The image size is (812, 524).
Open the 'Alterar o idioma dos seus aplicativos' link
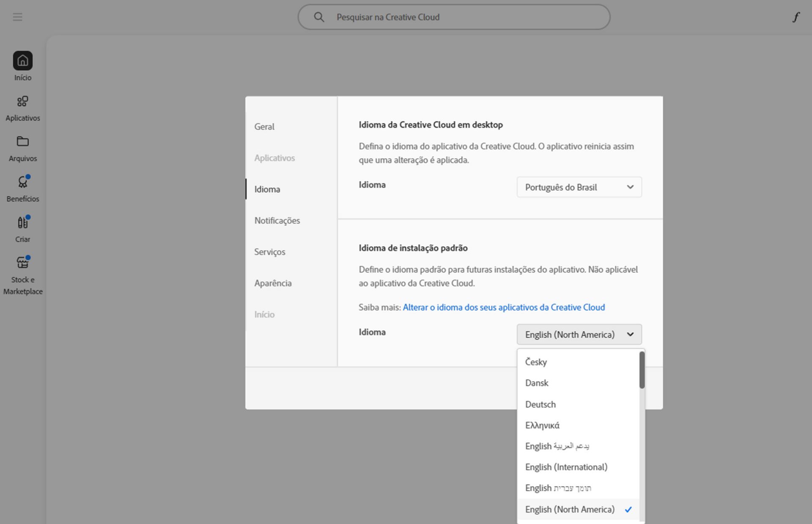click(x=504, y=307)
